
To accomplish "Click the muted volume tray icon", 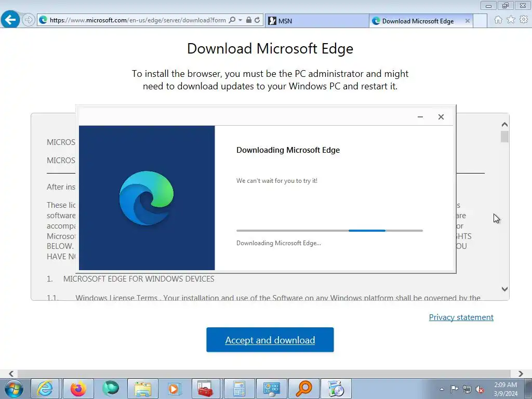I will (480, 389).
